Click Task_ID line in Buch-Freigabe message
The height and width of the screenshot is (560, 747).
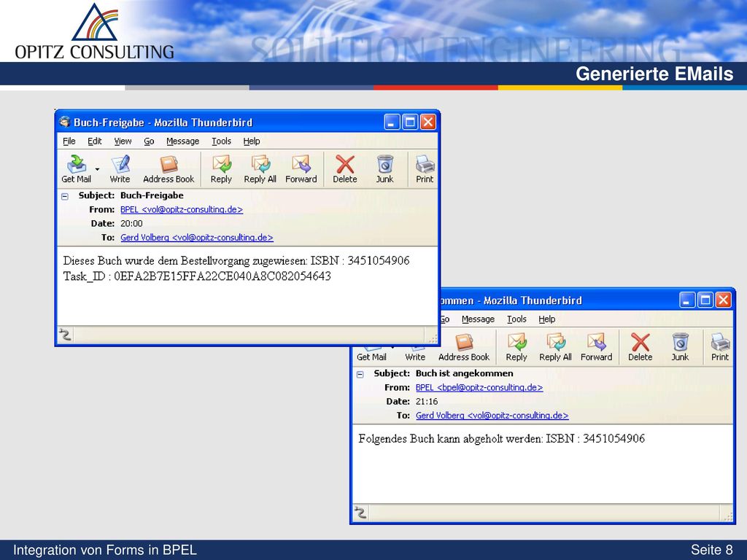[197, 276]
